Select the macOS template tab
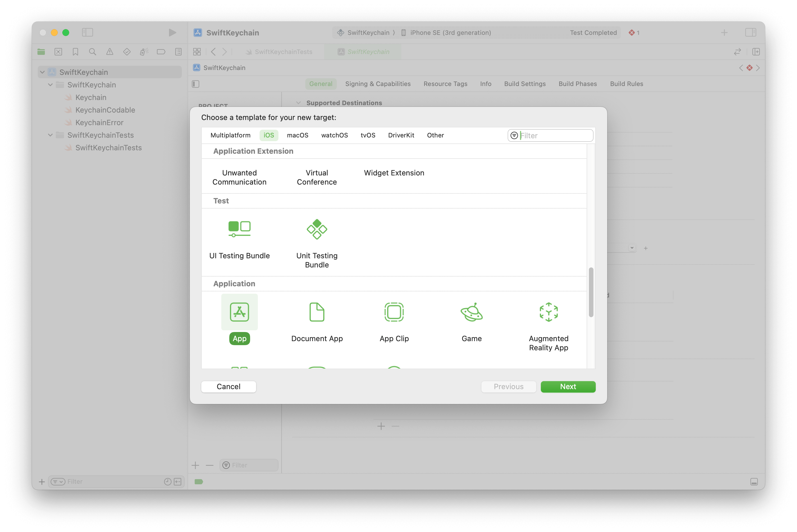The image size is (797, 532). point(297,135)
